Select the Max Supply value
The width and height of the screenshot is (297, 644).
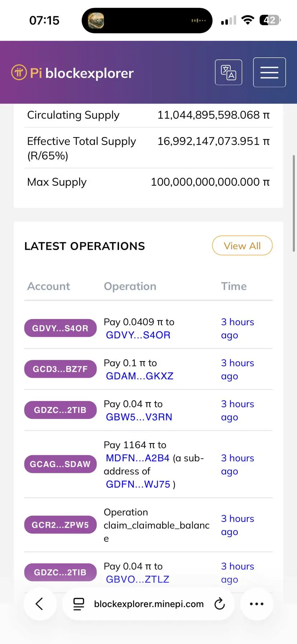tap(210, 182)
